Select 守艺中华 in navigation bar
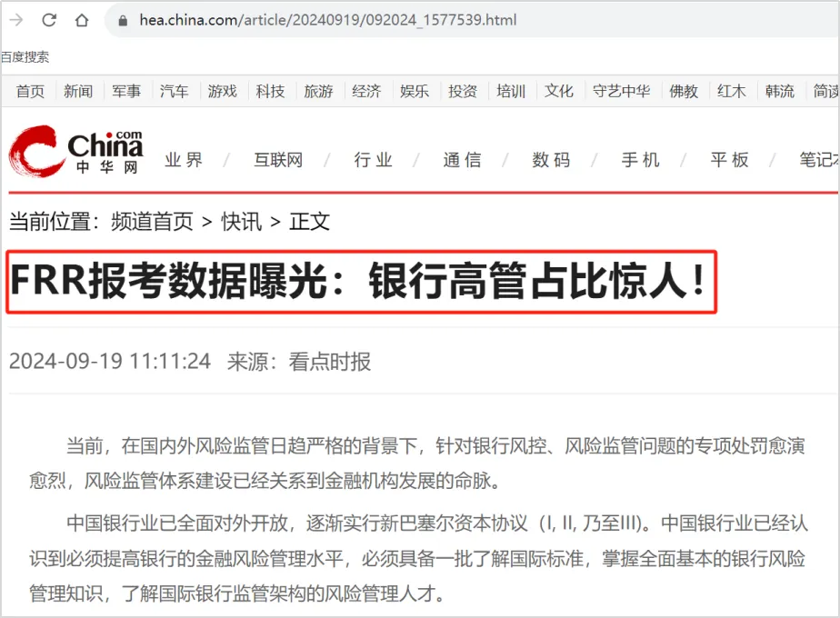The width and height of the screenshot is (840, 618). pyautogui.click(x=622, y=91)
